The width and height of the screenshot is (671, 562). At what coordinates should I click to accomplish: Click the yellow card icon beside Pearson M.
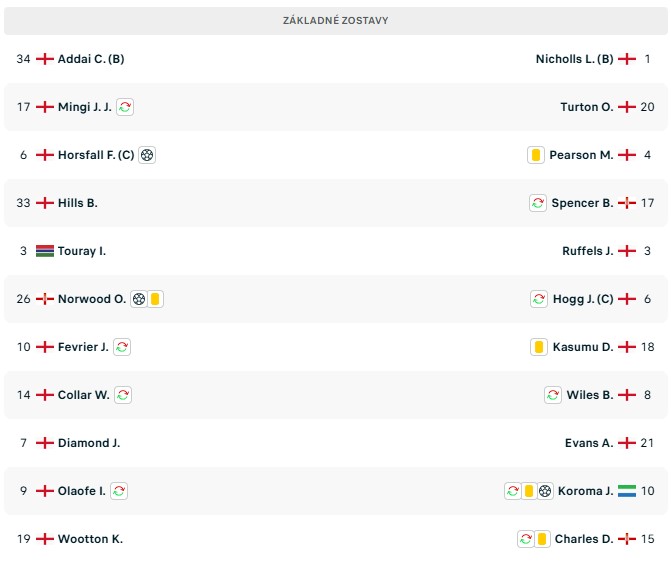[536, 155]
